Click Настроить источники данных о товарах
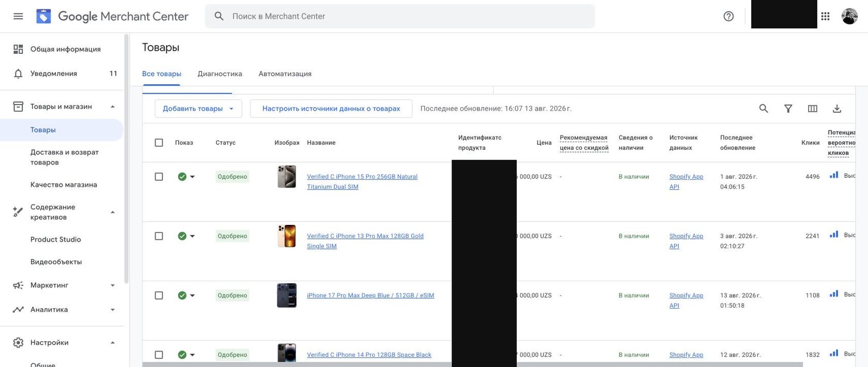 331,109
